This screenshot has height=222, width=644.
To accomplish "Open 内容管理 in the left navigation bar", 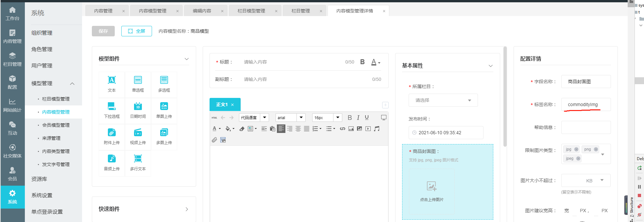I will [x=12, y=36].
